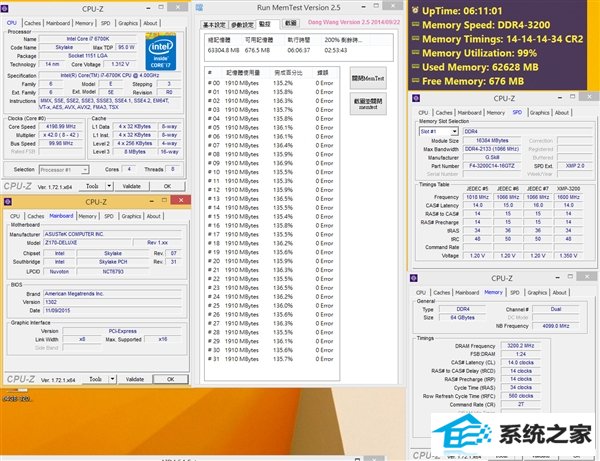Open the Slot #1 memory slot dropdown
Viewport: 600px width, 461px height.
(x=438, y=132)
